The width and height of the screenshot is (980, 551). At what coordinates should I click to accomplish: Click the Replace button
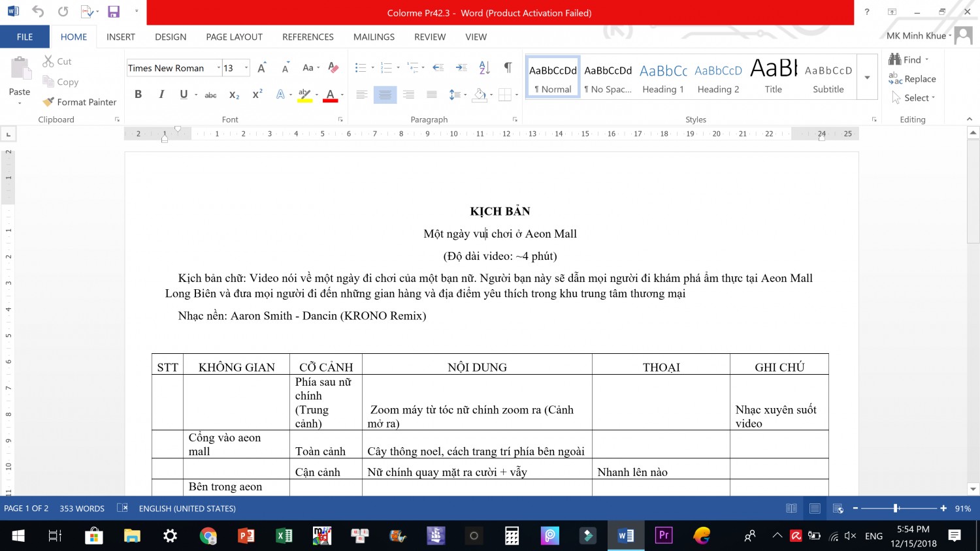[x=912, y=79]
